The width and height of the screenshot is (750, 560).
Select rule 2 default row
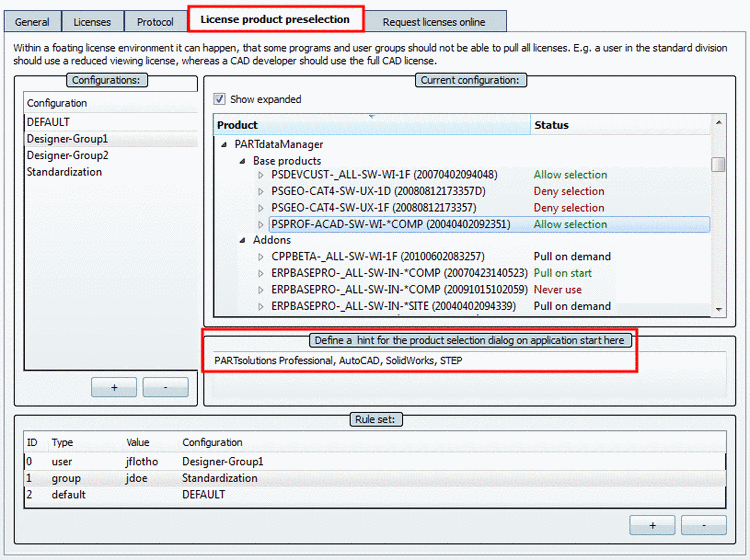(375, 494)
